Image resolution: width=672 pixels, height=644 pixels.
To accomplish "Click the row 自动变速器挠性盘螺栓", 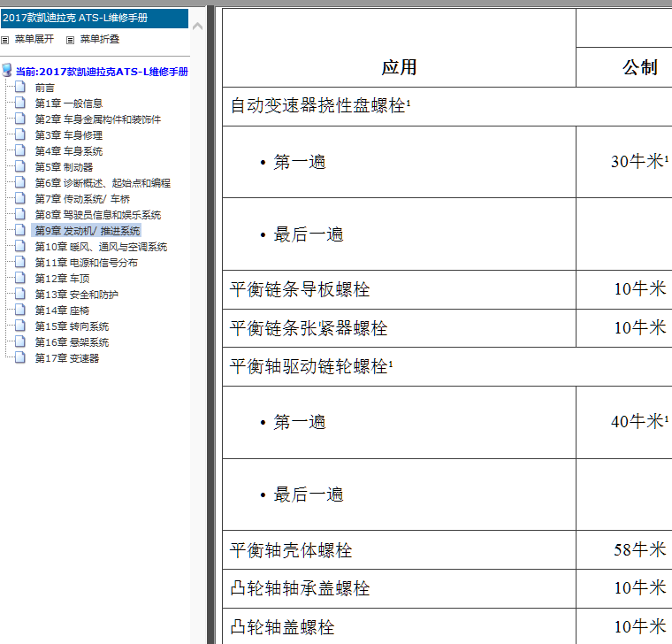I will pos(447,106).
